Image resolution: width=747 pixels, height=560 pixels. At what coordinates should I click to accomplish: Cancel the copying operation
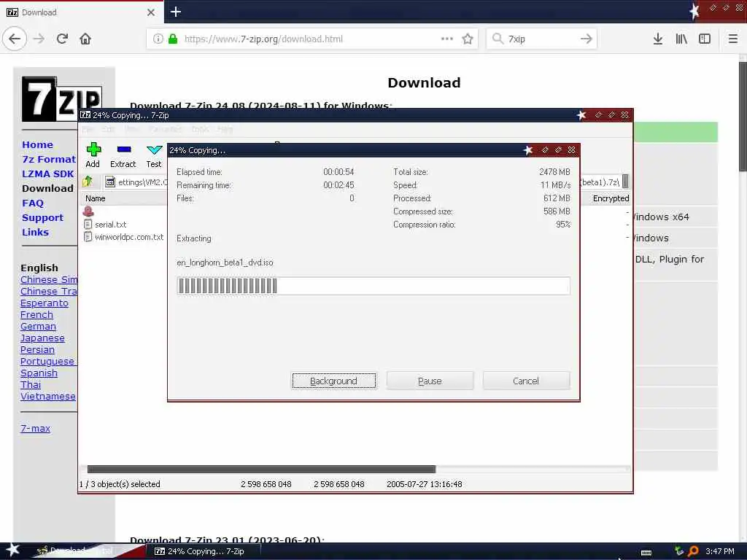click(526, 381)
